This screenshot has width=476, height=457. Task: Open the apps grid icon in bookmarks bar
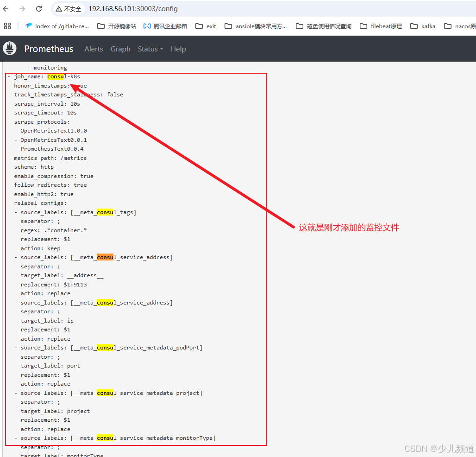[7, 26]
